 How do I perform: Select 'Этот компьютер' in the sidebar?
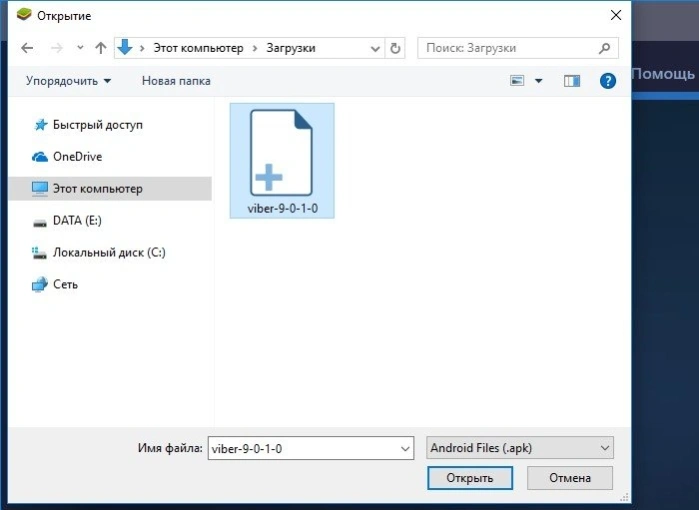(110, 189)
